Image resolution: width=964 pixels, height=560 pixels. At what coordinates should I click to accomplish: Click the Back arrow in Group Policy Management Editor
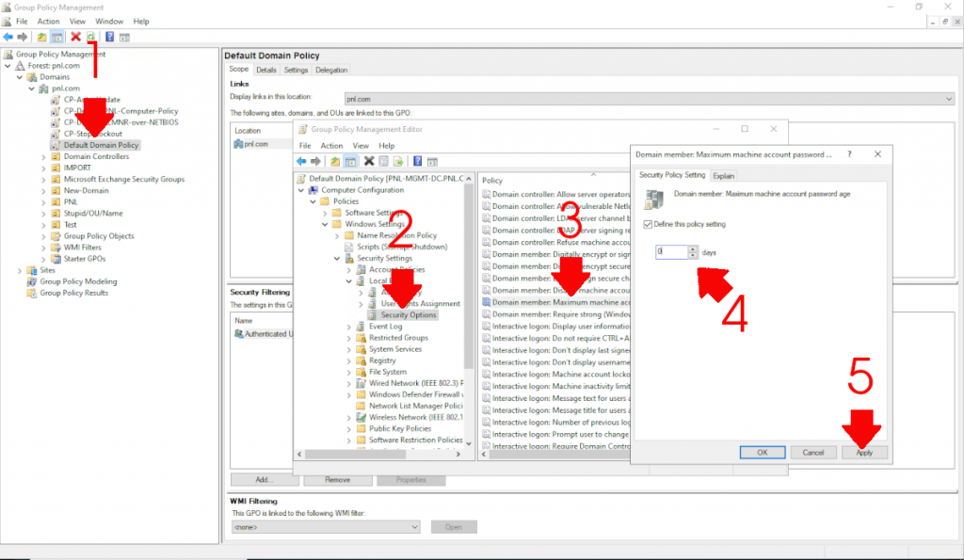coord(300,161)
